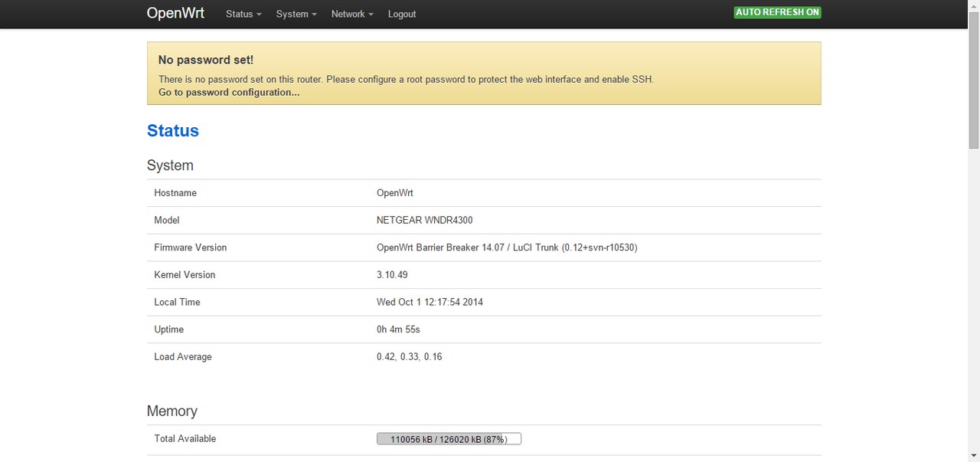Click the No password set! warning title
Image resolution: width=980 pixels, height=462 pixels.
click(205, 60)
